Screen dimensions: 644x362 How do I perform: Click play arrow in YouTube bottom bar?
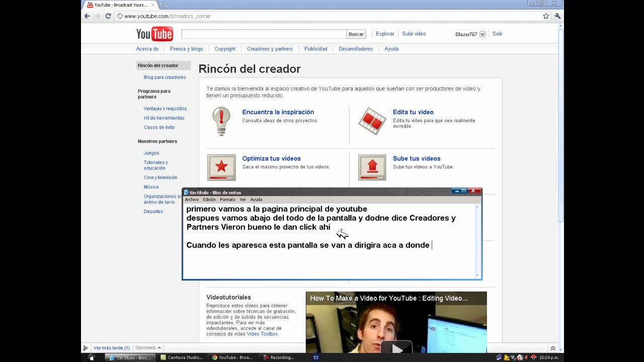point(86,348)
